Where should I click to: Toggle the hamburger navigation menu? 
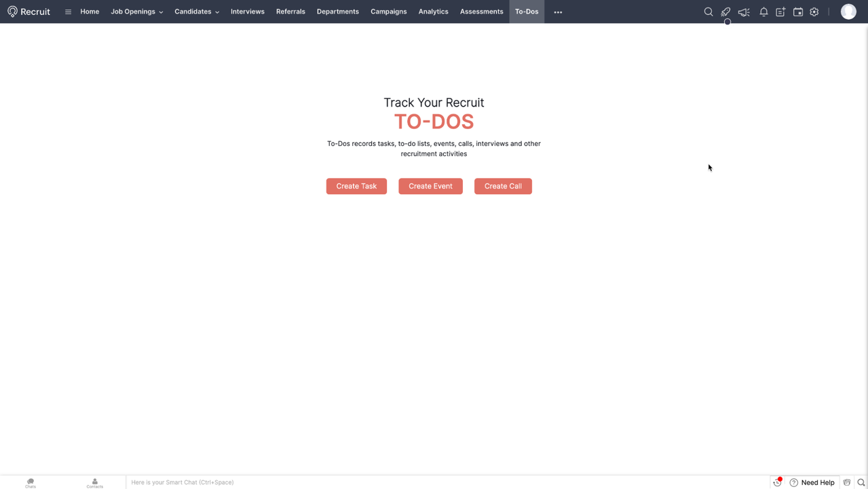[x=68, y=12]
